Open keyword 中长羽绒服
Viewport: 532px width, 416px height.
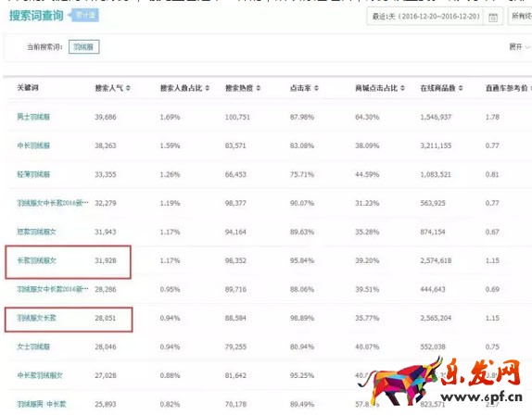point(33,145)
